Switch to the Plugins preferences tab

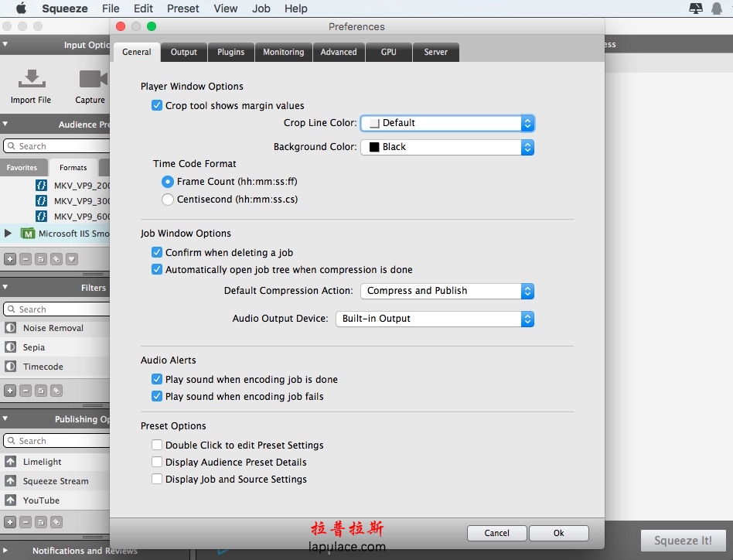tap(231, 52)
